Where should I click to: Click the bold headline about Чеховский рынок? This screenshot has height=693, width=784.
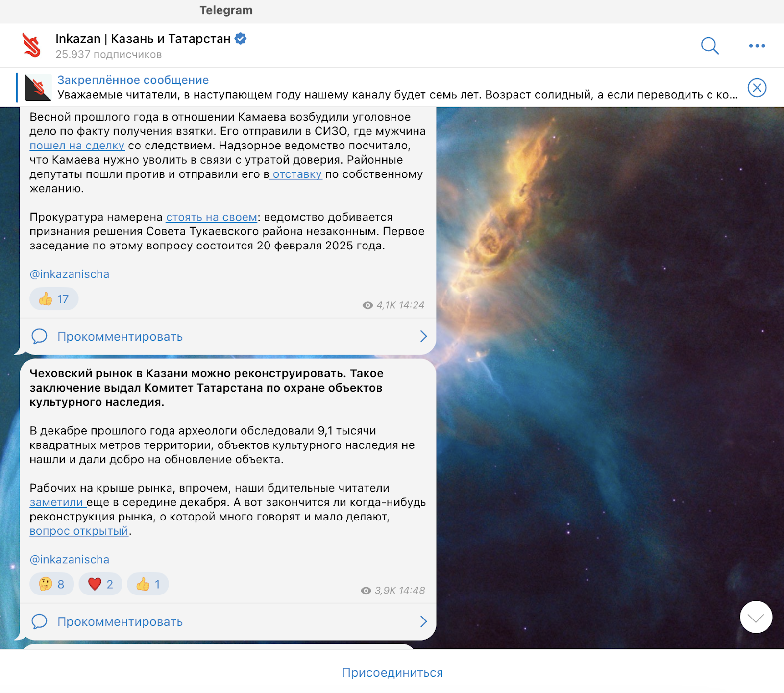coord(206,388)
